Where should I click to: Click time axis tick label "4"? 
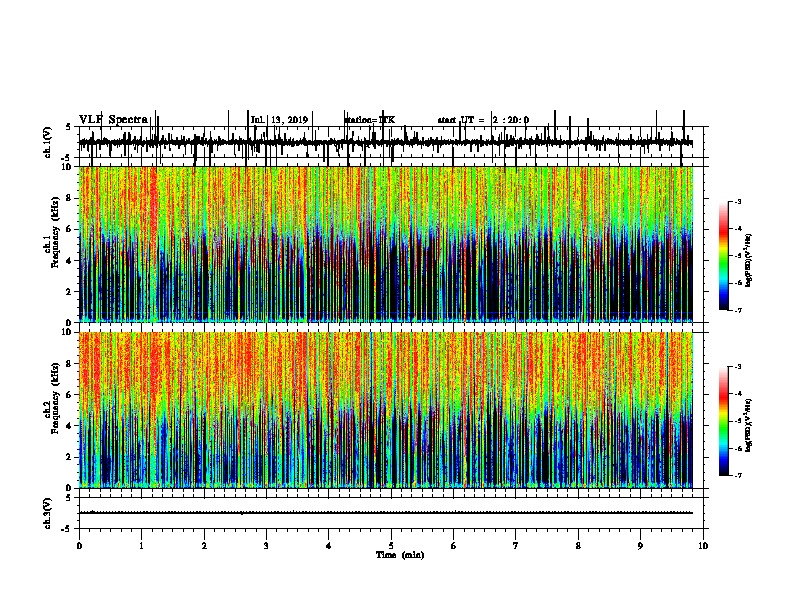pyautogui.click(x=329, y=546)
